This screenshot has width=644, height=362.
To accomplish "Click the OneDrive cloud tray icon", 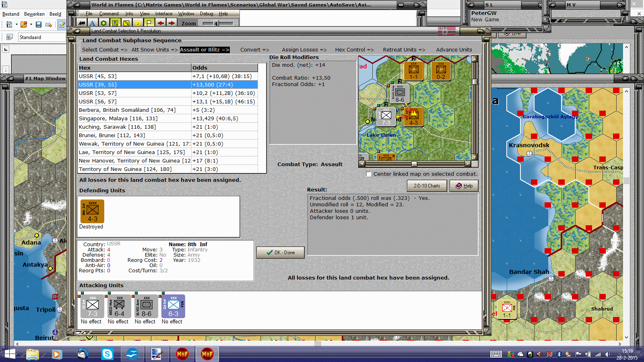I will coord(520,354).
